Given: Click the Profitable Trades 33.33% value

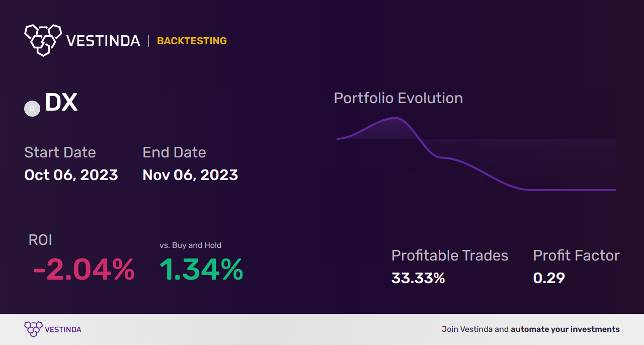Looking at the screenshot, I should click(x=418, y=278).
